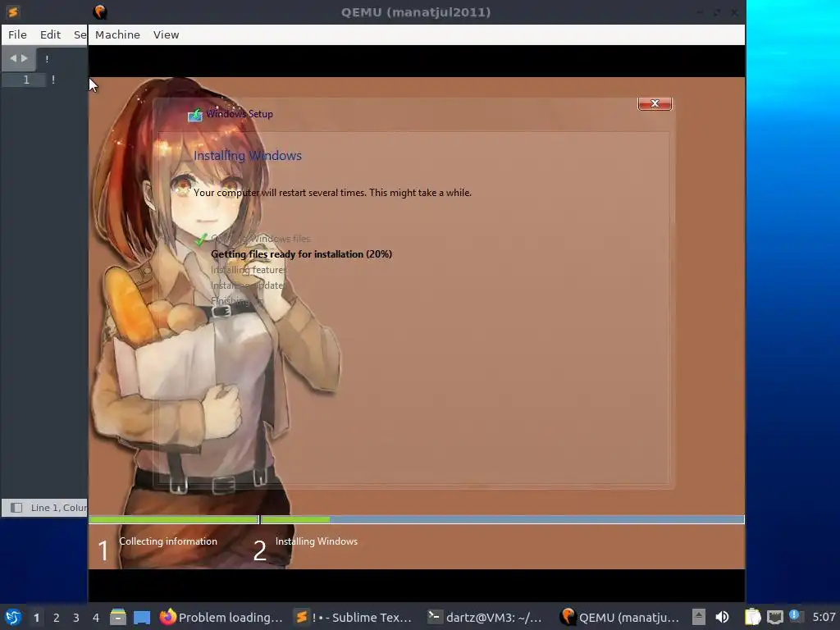The height and width of the screenshot is (630, 840).
Task: Switch to QEMU taskbar entry
Action: 619,617
